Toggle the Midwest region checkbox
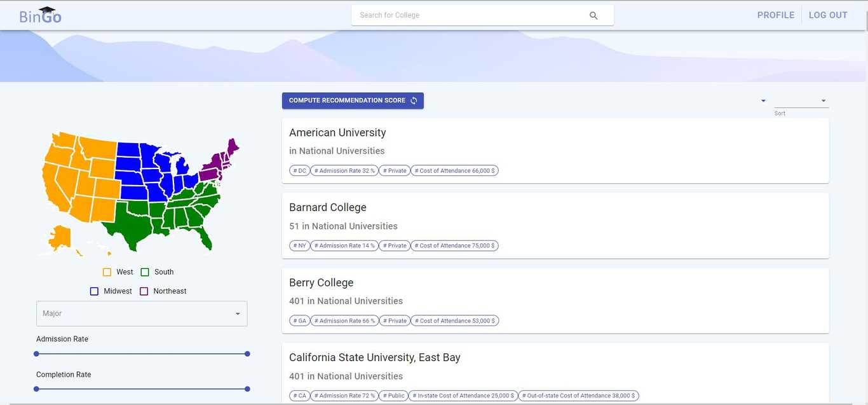 click(x=94, y=291)
